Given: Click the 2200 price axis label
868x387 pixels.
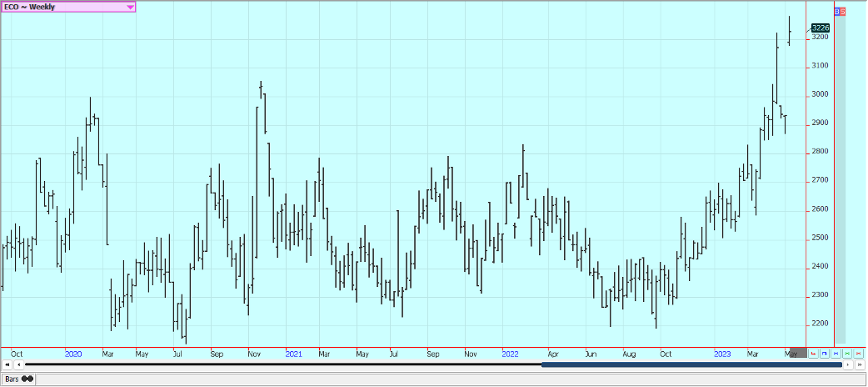Looking at the screenshot, I should 820,324.
